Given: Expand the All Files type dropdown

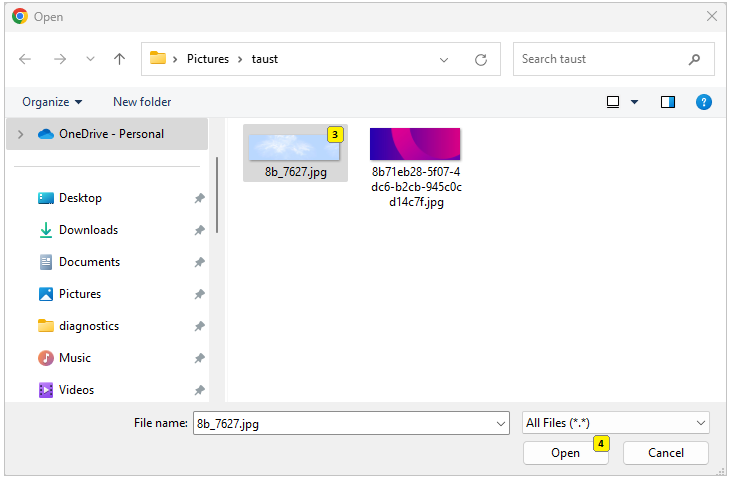Looking at the screenshot, I should coord(700,423).
